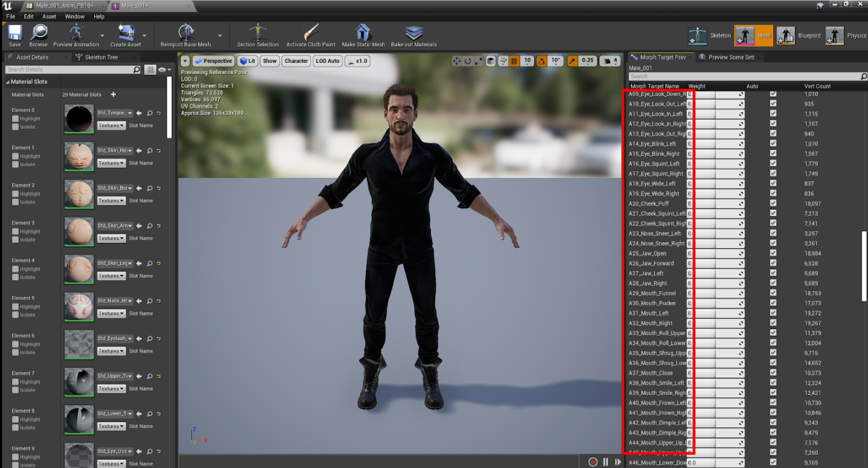Activate Cloth Paint tool
The width and height of the screenshot is (868, 468).
tap(311, 35)
